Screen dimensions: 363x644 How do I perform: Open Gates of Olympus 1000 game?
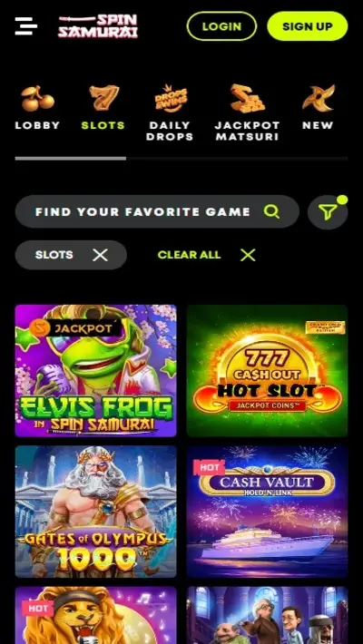(96, 512)
